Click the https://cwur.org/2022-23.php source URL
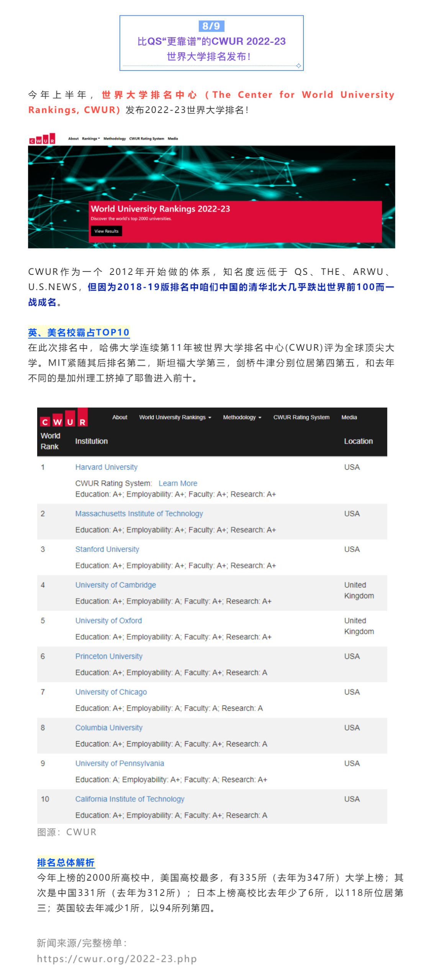This screenshot has width=421, height=980. (117, 958)
